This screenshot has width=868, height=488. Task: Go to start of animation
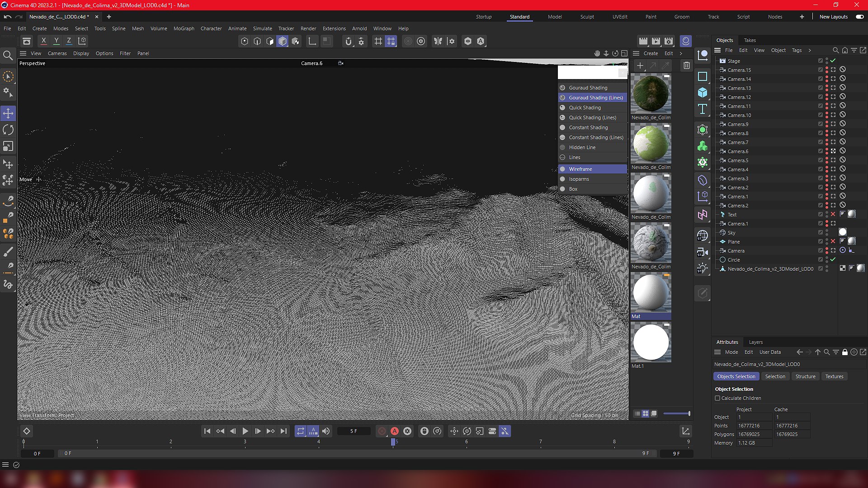pos(207,431)
